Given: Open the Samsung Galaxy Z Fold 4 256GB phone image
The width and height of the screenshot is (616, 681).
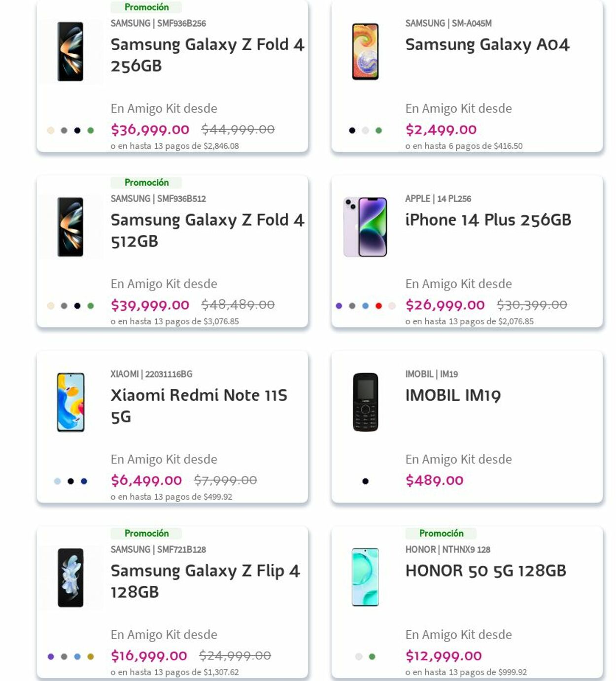Looking at the screenshot, I should [70, 52].
